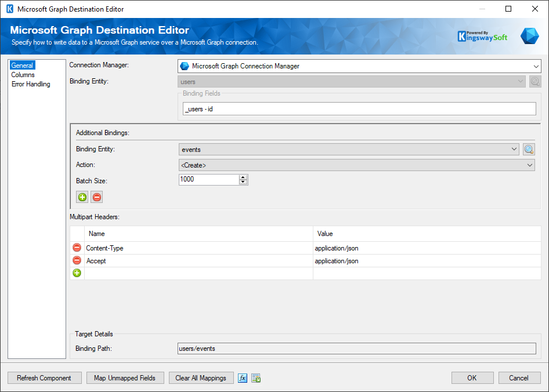Search icon next to events binding entity
The image size is (549, 392).
tap(529, 150)
